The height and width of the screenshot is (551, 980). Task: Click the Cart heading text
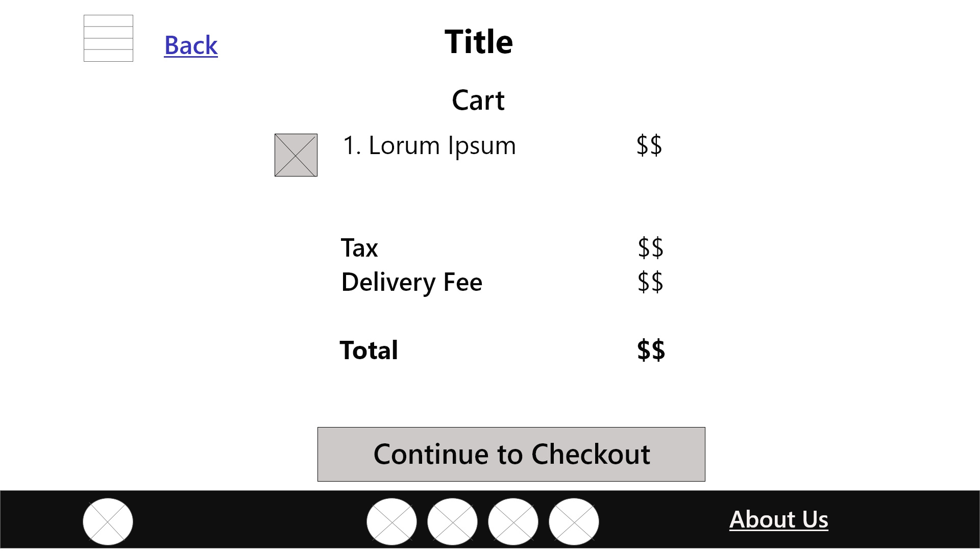478,100
